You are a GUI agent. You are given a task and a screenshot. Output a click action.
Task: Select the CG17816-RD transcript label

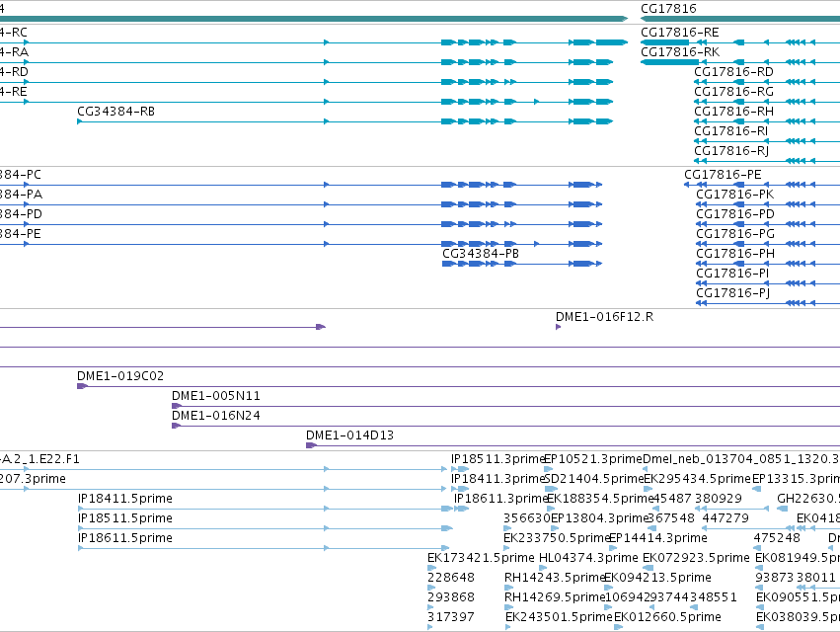[734, 72]
